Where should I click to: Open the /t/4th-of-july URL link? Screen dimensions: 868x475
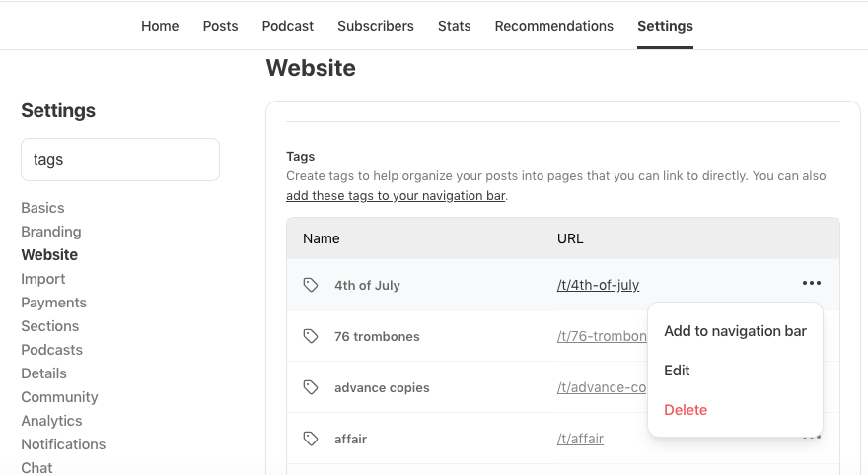598,285
